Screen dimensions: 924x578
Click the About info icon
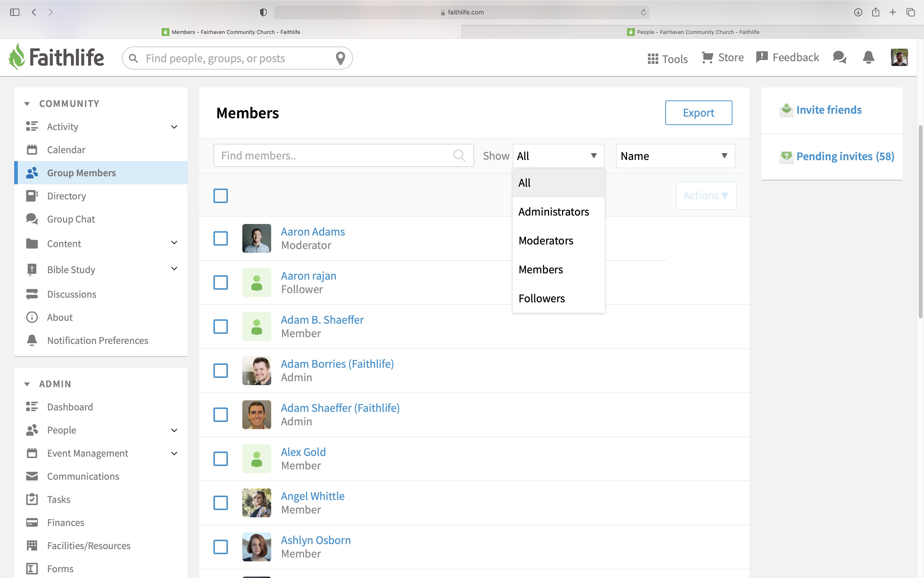tap(32, 317)
